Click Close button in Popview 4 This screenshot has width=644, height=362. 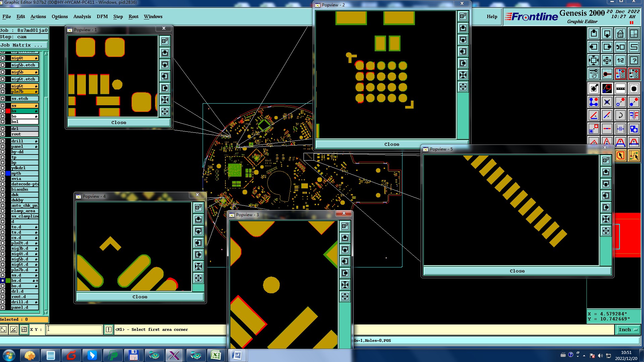tap(140, 297)
